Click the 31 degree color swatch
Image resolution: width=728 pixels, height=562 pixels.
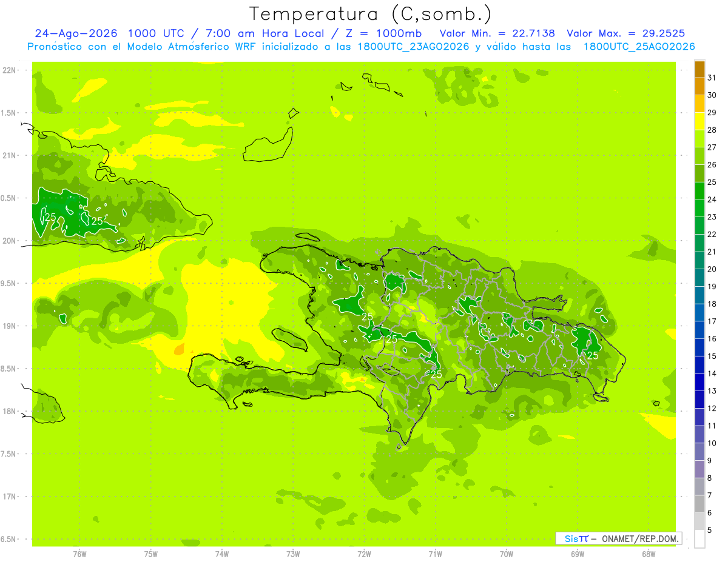[699, 70]
